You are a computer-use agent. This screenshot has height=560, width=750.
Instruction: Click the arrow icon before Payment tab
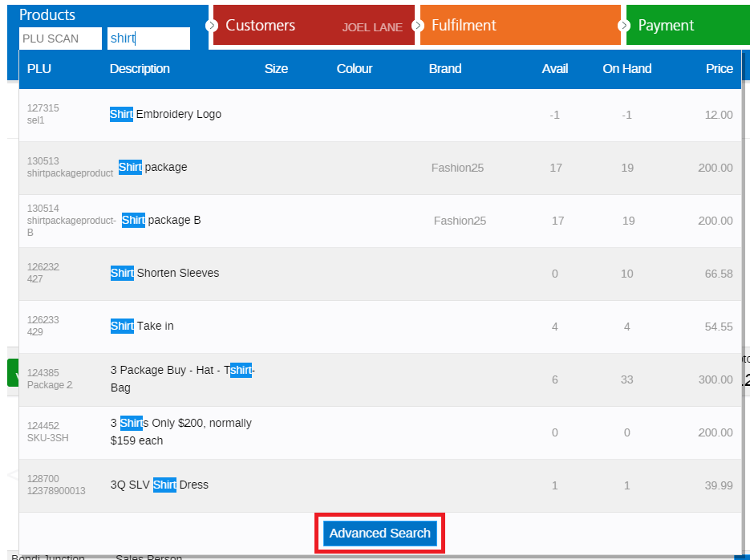[624, 26]
